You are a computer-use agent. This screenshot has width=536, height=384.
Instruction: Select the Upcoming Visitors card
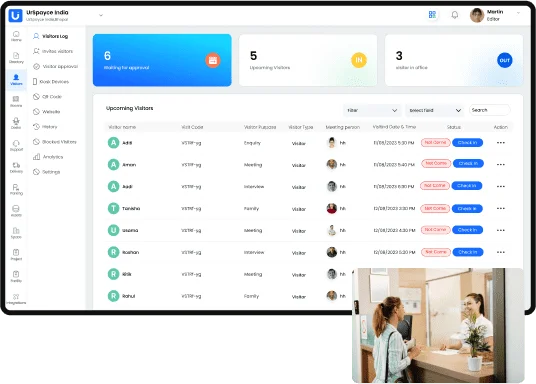[x=308, y=60]
